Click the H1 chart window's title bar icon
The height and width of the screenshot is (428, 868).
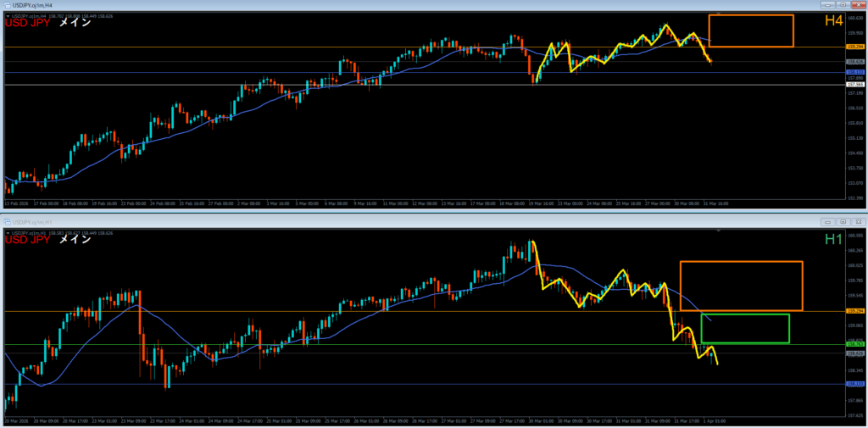7,220
